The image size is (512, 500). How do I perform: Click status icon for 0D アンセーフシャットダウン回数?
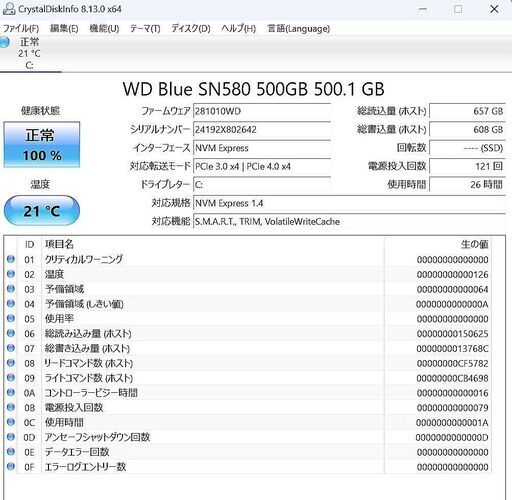(11, 437)
